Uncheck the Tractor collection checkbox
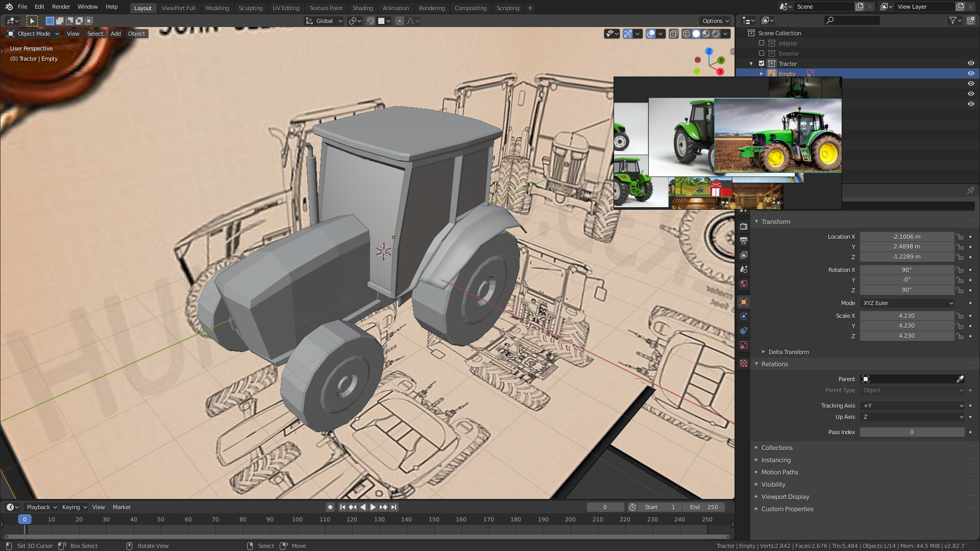 pyautogui.click(x=762, y=64)
